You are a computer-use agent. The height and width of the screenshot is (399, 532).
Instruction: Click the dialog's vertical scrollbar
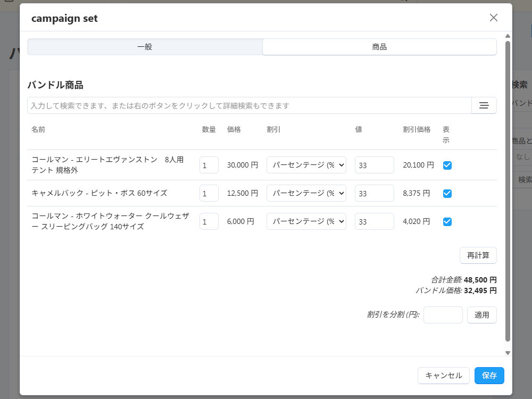[508, 192]
